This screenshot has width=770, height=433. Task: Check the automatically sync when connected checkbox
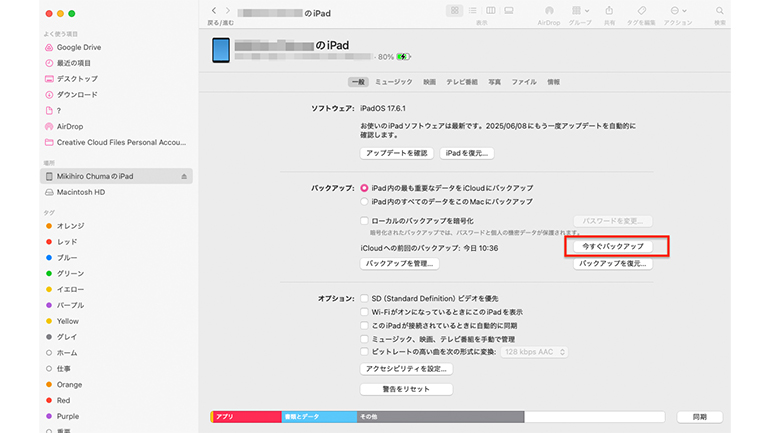pos(364,325)
